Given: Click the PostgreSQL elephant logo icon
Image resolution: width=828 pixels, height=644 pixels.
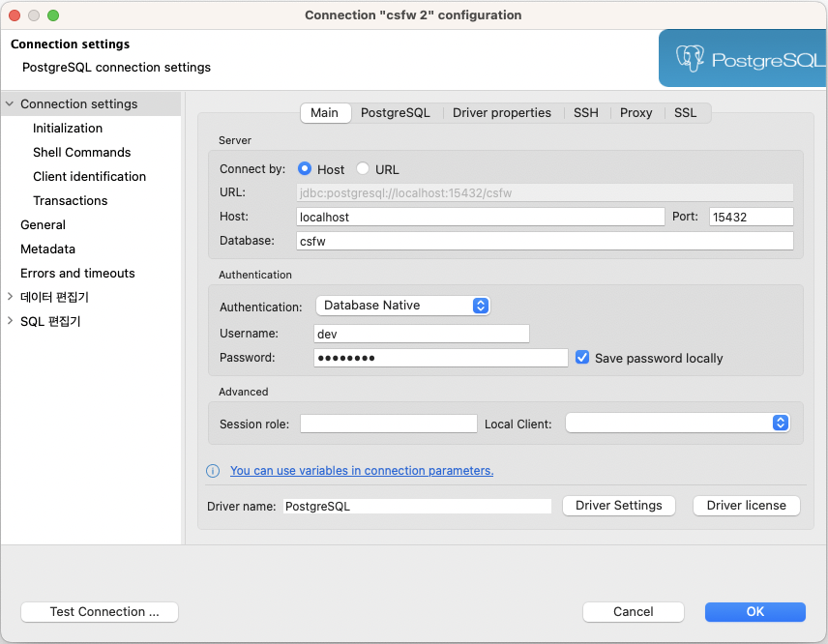Looking at the screenshot, I should tap(690, 59).
